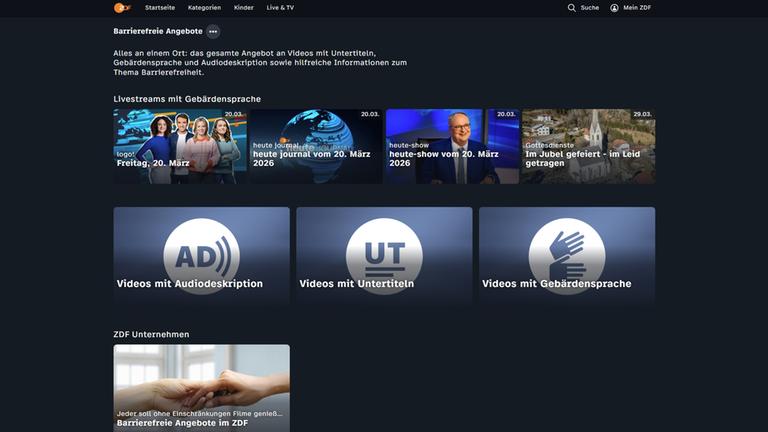Image resolution: width=768 pixels, height=432 pixels.
Task: Click the Barrierefreie Angebote page heading
Action: 158,31
